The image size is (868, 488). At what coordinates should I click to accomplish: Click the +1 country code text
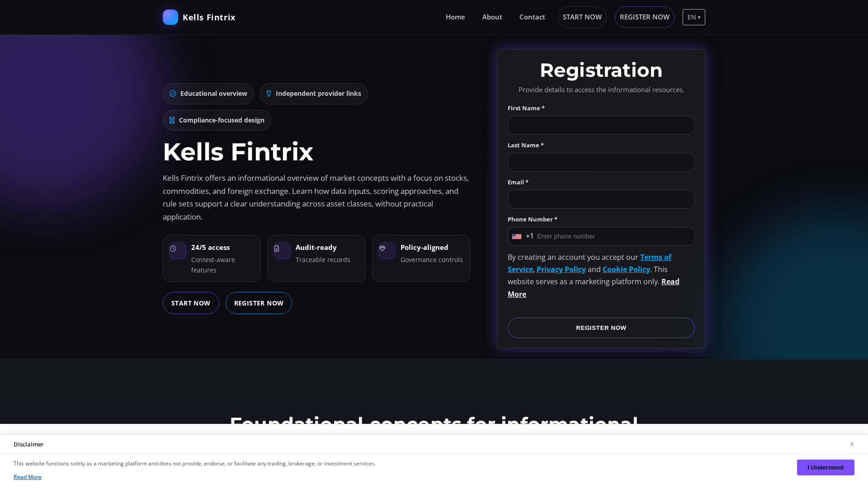tap(530, 236)
